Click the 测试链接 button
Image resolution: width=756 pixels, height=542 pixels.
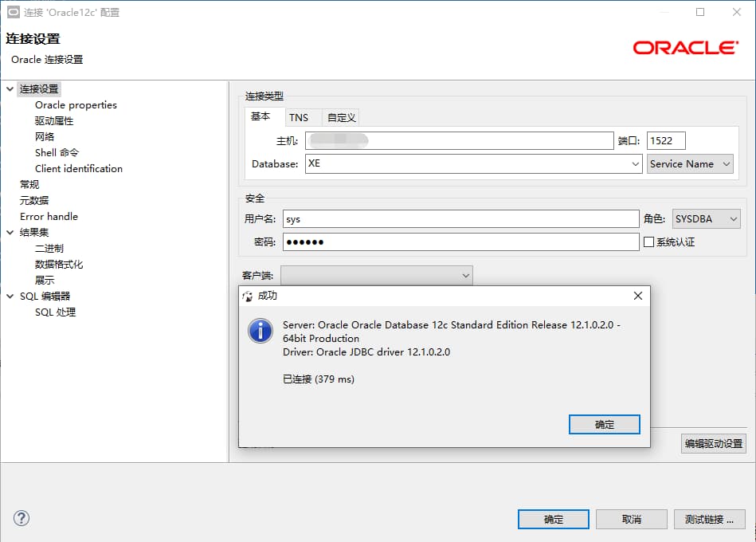click(709, 520)
